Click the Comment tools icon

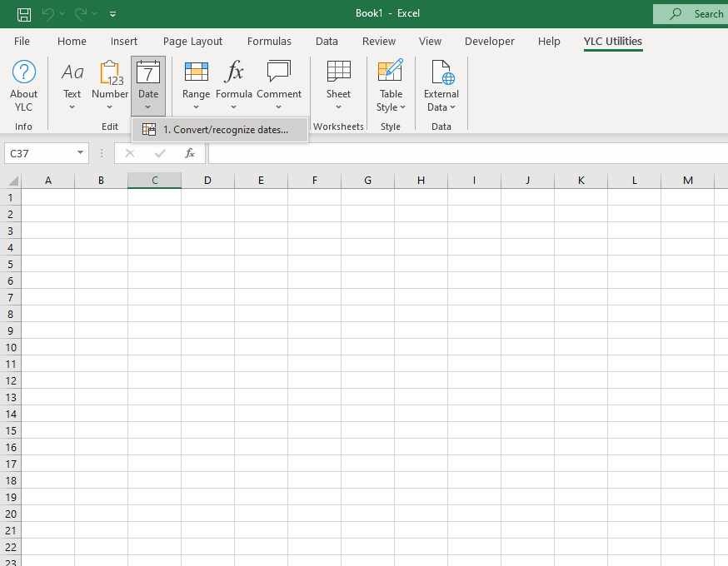point(278,72)
